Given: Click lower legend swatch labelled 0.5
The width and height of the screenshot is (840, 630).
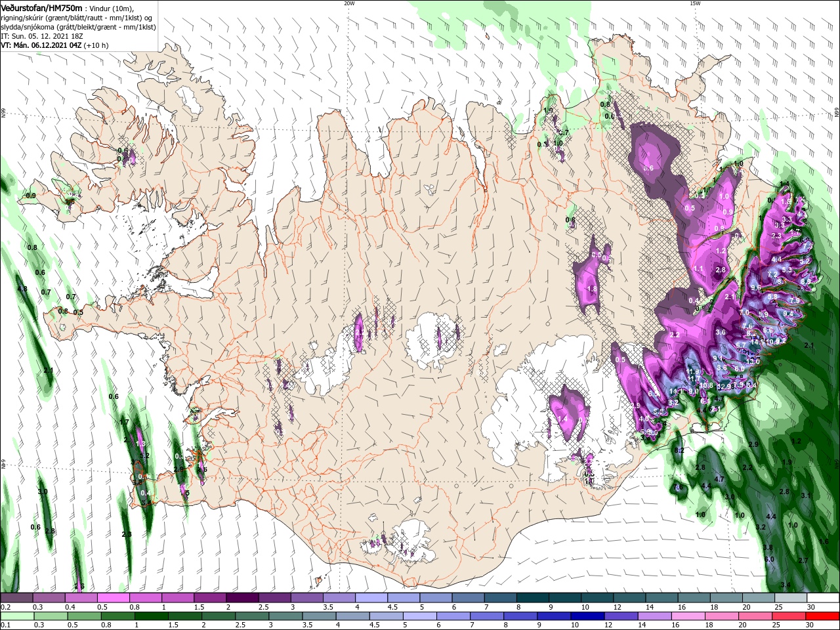Looking at the screenshot, I should [x=84, y=616].
